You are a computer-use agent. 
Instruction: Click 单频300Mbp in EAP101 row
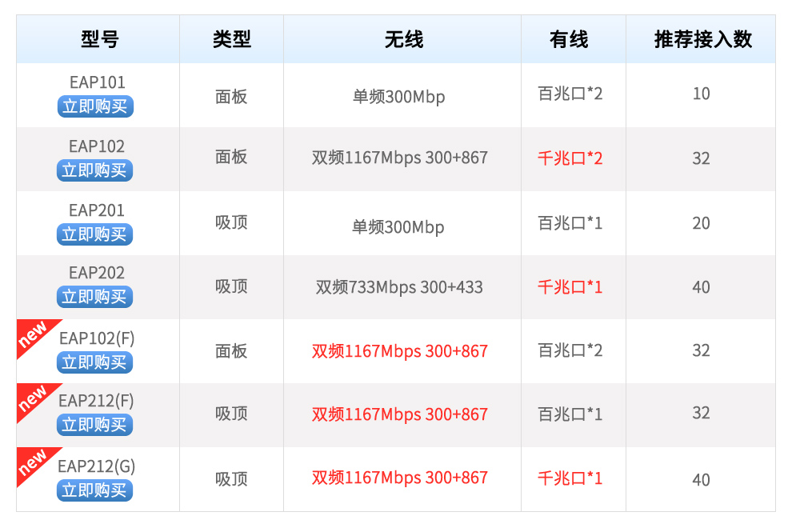point(398,97)
